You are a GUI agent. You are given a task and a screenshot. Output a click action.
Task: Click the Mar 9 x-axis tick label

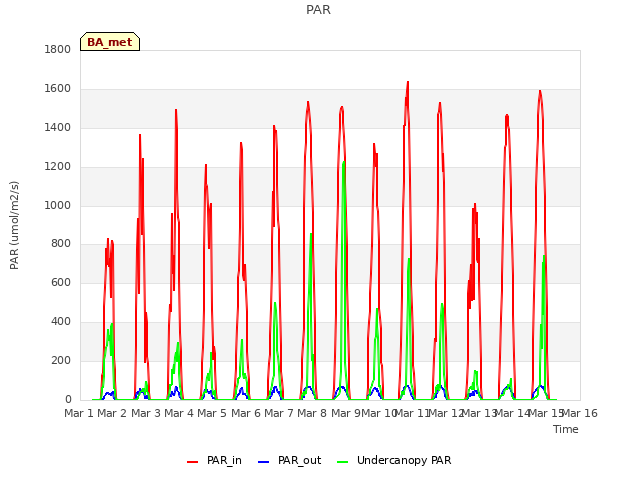(345, 413)
